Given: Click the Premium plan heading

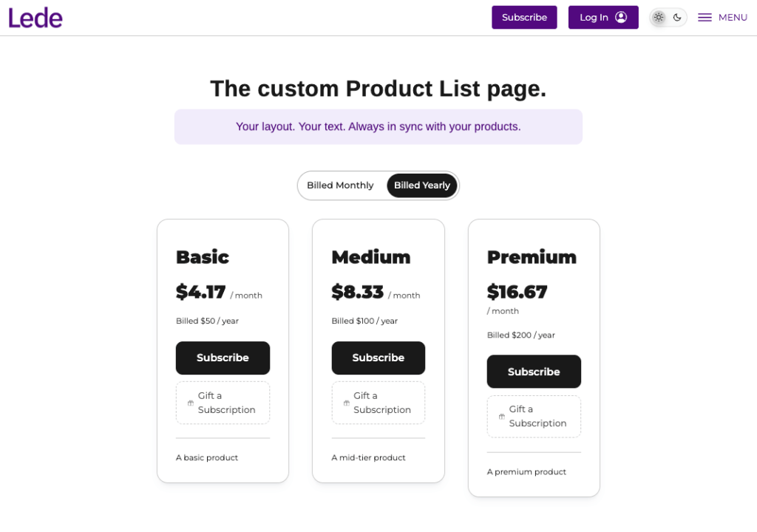Looking at the screenshot, I should pyautogui.click(x=532, y=257).
